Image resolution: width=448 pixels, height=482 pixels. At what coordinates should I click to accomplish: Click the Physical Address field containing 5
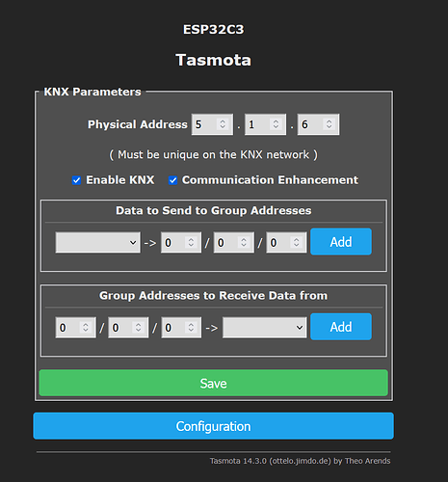212,124
